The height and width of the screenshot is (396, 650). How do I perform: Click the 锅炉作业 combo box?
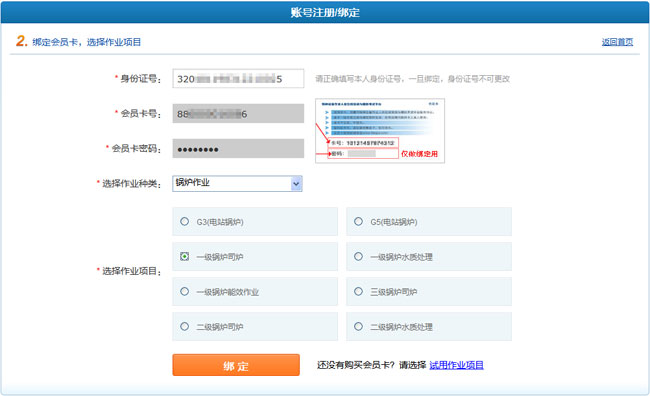click(237, 183)
